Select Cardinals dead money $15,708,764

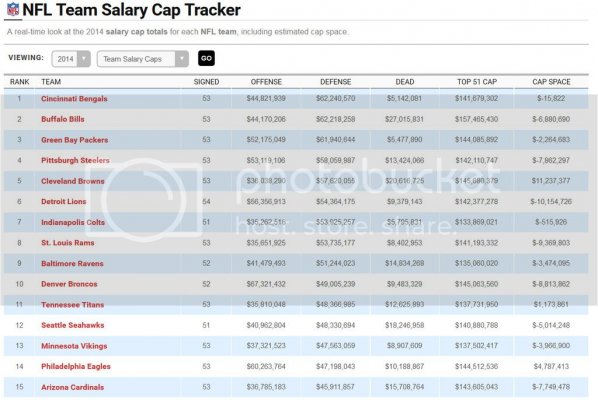(404, 387)
